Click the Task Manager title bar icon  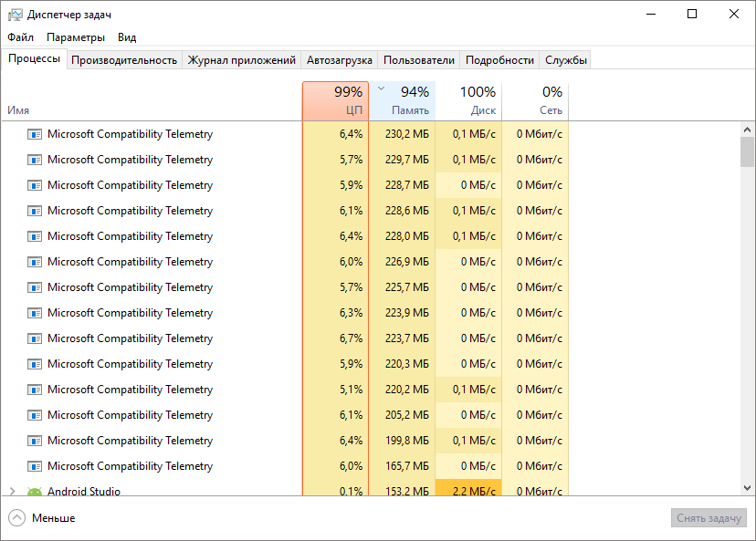click(16, 15)
